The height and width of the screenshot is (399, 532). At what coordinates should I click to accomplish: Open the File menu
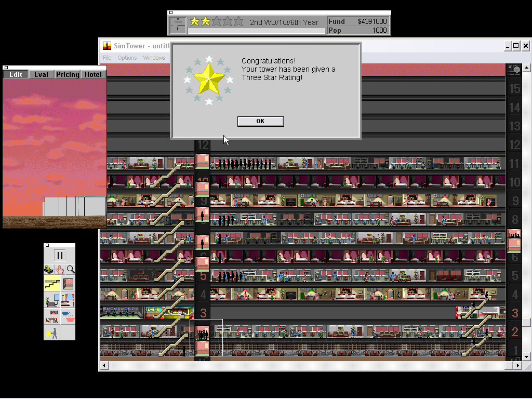click(x=107, y=58)
